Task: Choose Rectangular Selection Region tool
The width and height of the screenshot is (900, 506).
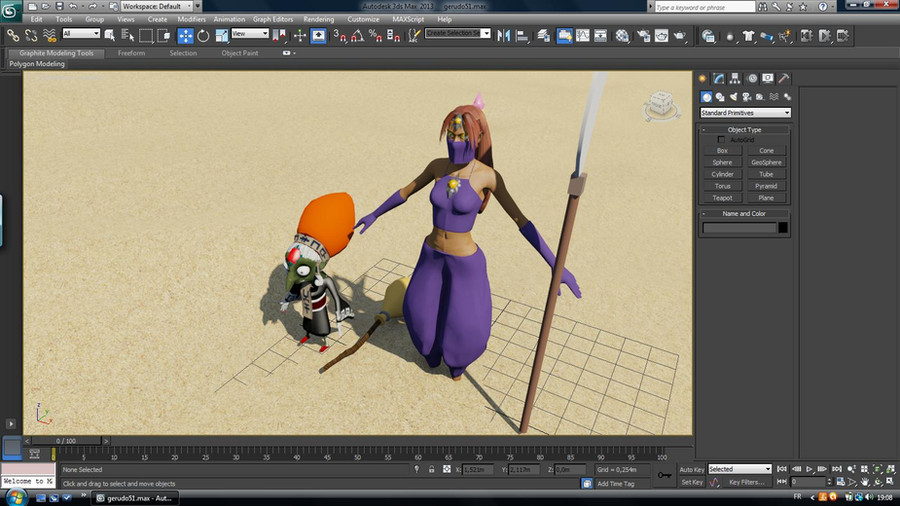Action: tap(146, 36)
